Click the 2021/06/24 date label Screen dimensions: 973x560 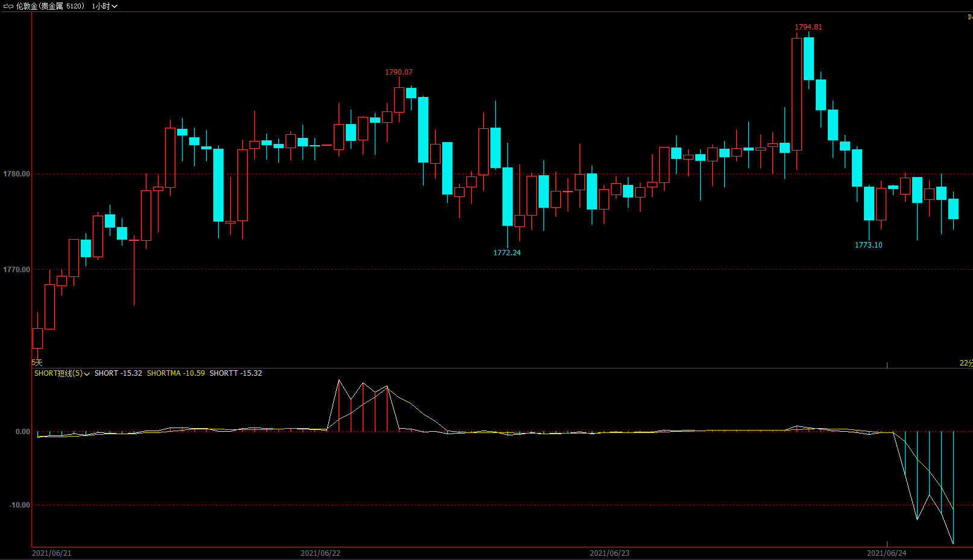tap(887, 553)
